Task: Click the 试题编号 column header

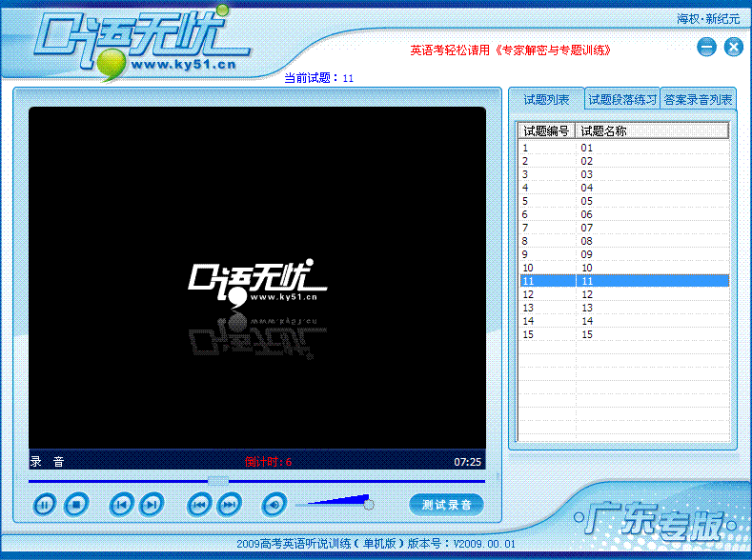Action: tap(547, 130)
